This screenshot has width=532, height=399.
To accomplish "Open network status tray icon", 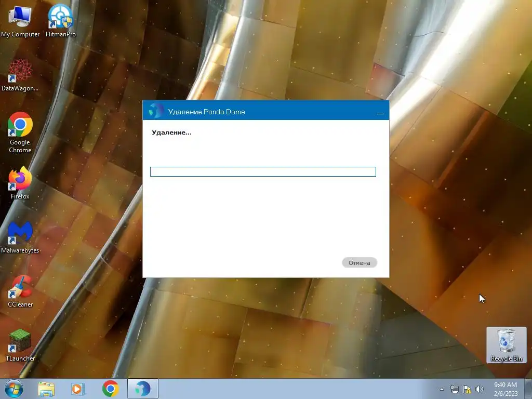I will (454, 389).
